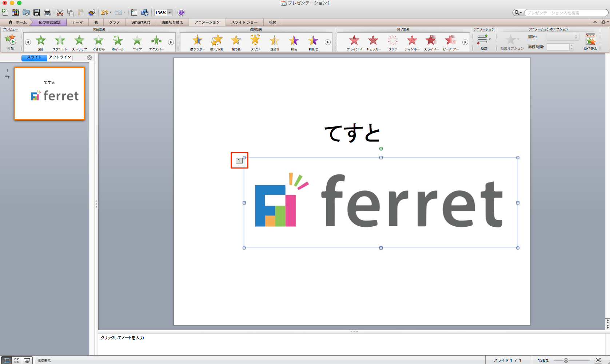Apply the ワイプ entrance effect
Viewport: 610px width, 364px height.
click(137, 43)
